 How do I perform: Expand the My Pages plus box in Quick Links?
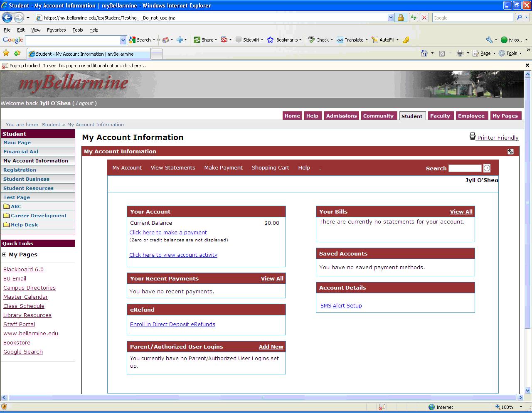pos(4,254)
